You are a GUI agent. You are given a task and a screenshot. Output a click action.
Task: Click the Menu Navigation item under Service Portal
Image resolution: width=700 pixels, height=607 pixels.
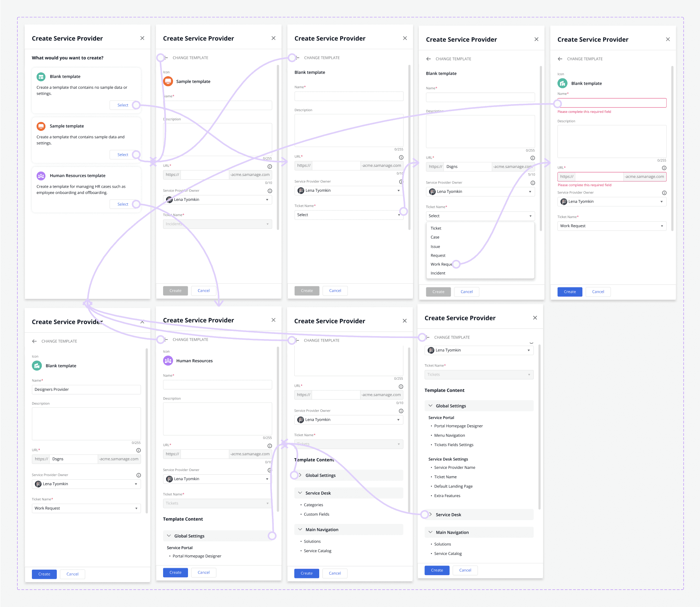[450, 435]
